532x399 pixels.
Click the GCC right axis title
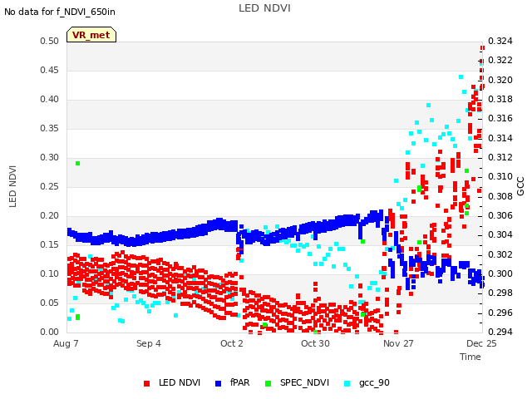point(520,186)
